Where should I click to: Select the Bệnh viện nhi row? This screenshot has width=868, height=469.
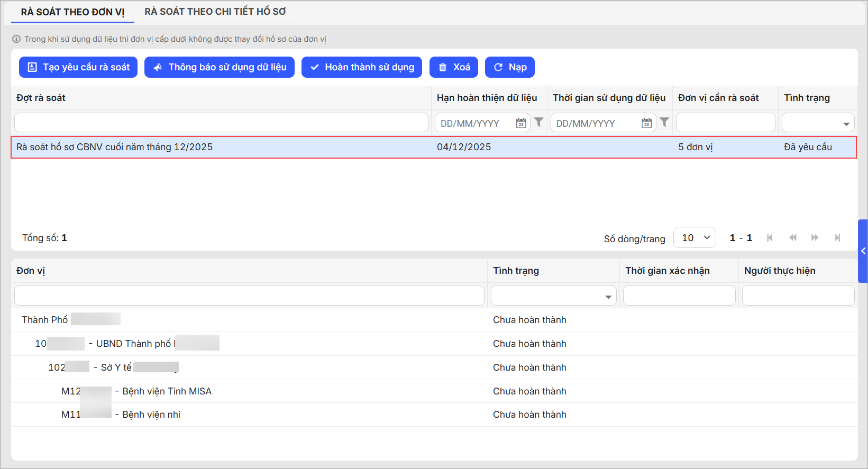[434, 415]
